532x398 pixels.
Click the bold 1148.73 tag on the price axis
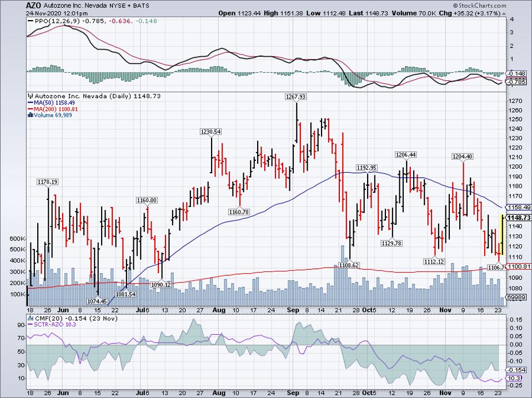pos(519,218)
